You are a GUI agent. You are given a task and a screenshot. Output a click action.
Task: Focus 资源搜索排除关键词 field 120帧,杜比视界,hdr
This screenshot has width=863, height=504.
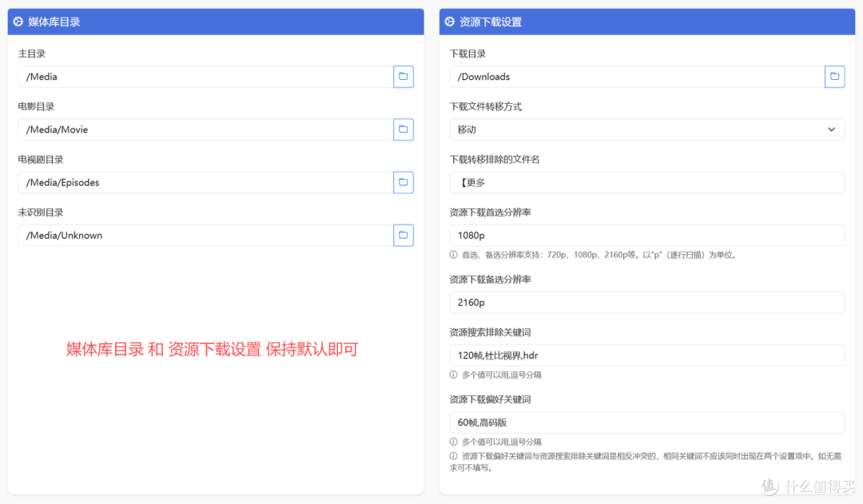pyautogui.click(x=647, y=355)
